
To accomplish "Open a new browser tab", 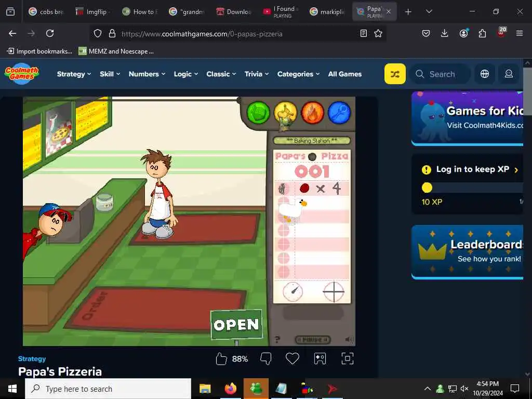I will [x=408, y=12].
